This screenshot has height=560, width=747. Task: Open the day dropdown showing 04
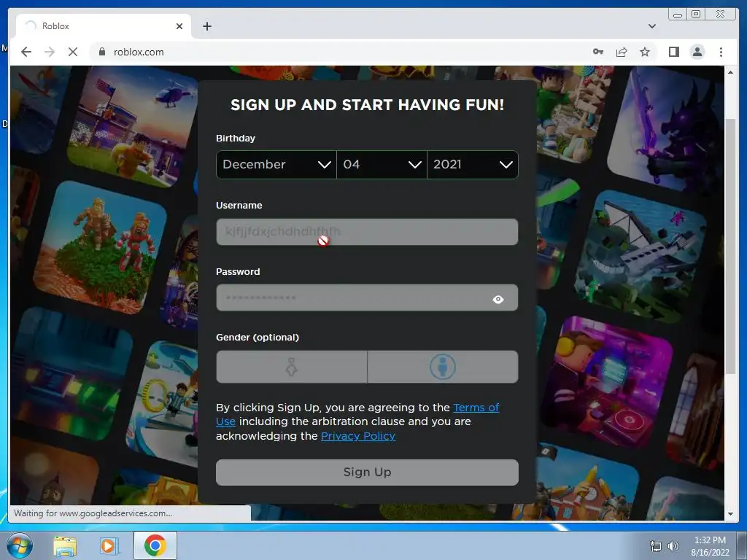[x=382, y=164]
